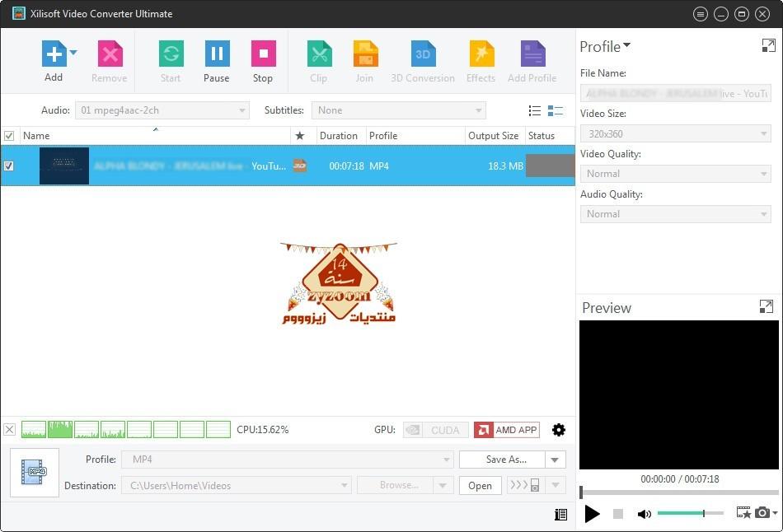Viewport: 783px width, 532px height.
Task: Stop the preview playback
Action: point(618,514)
